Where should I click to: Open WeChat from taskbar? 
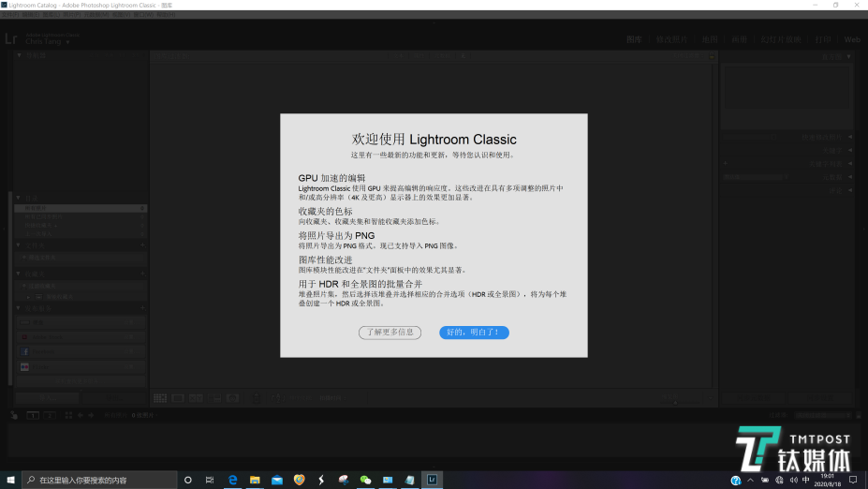point(365,480)
